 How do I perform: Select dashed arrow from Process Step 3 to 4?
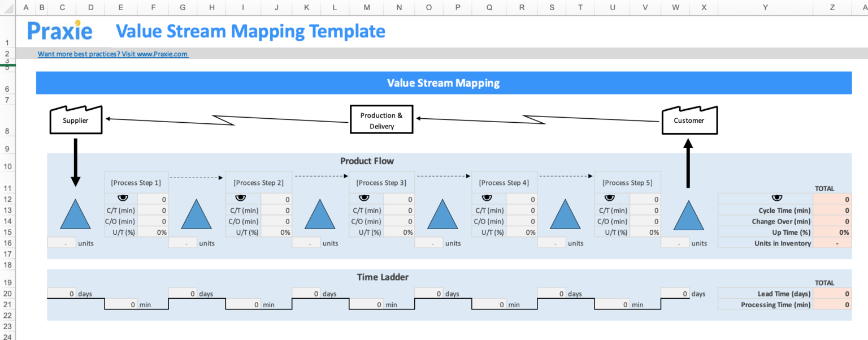tap(443, 177)
